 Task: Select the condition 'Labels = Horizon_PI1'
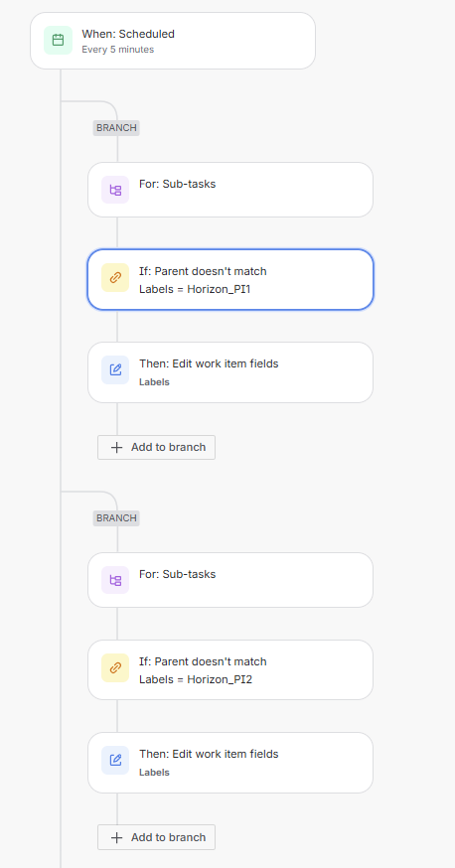[x=230, y=279]
